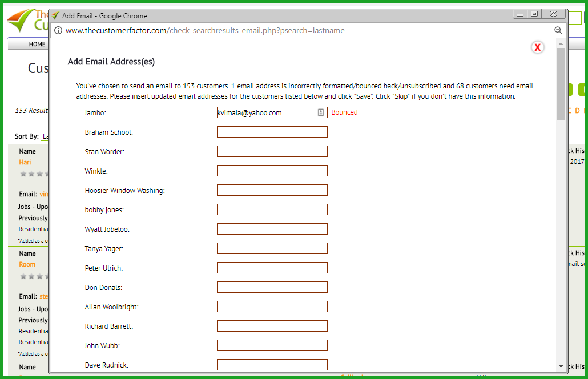Image resolution: width=588 pixels, height=379 pixels.
Task: Click the Jambo email input field
Action: point(272,112)
